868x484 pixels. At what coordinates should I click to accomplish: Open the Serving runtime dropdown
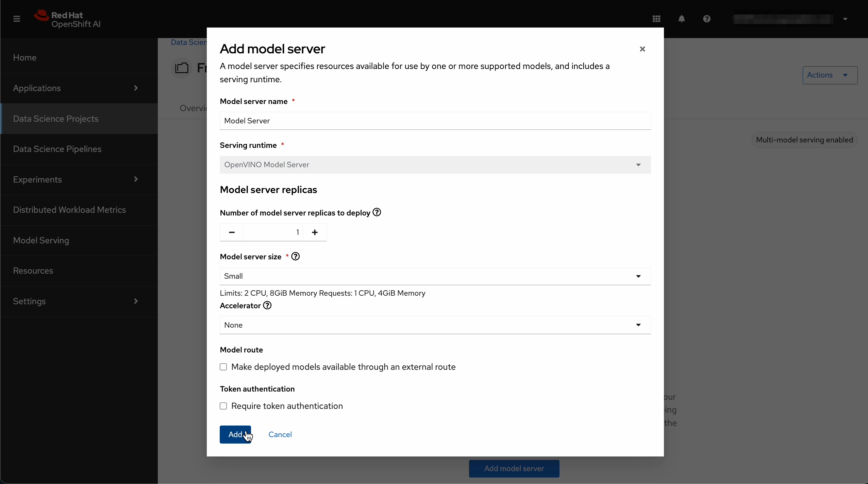pyautogui.click(x=435, y=165)
